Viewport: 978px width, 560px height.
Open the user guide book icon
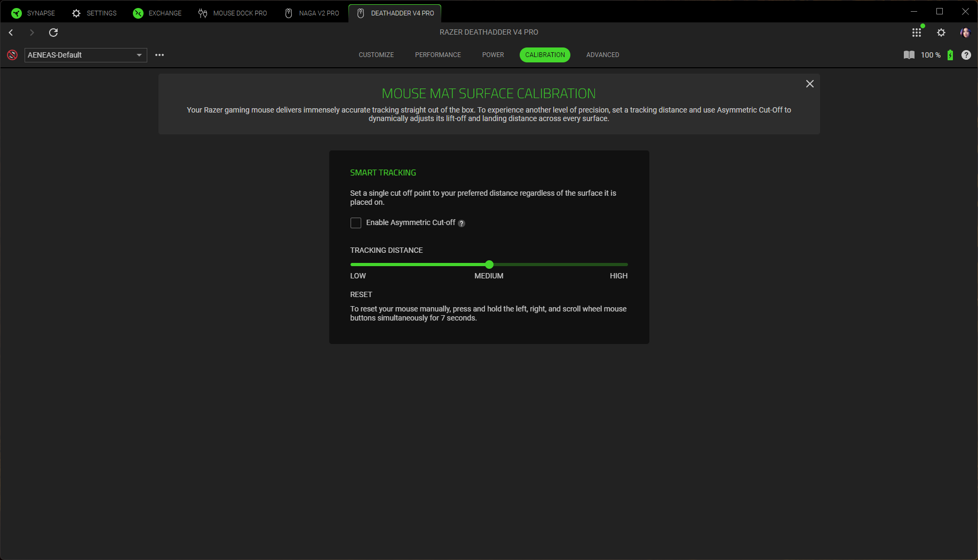point(909,55)
